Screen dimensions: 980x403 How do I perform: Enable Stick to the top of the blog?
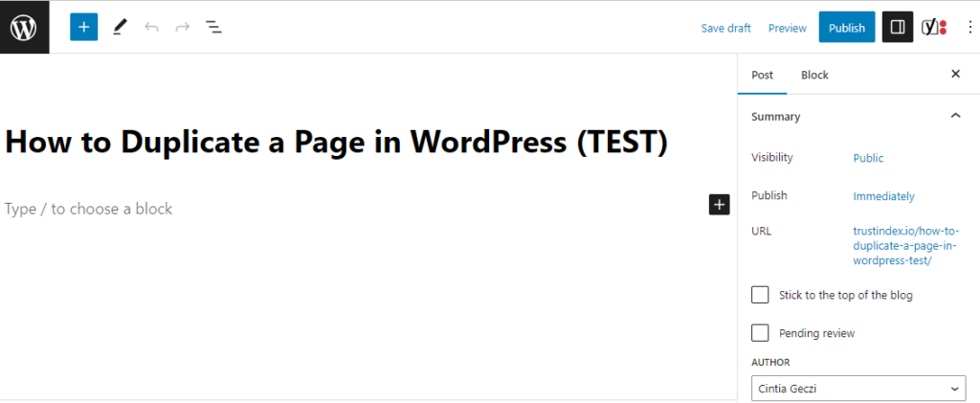pyautogui.click(x=761, y=295)
